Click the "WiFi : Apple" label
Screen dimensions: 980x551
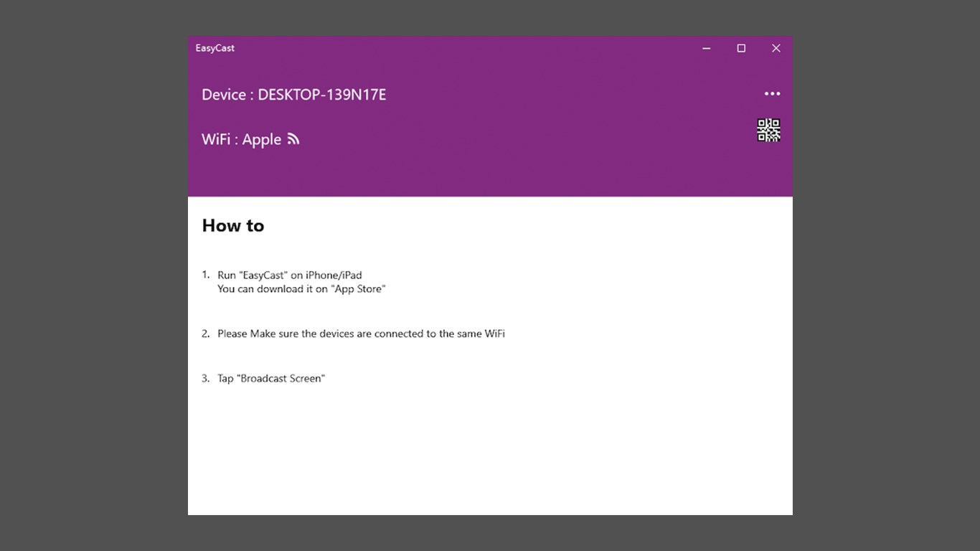(x=241, y=139)
